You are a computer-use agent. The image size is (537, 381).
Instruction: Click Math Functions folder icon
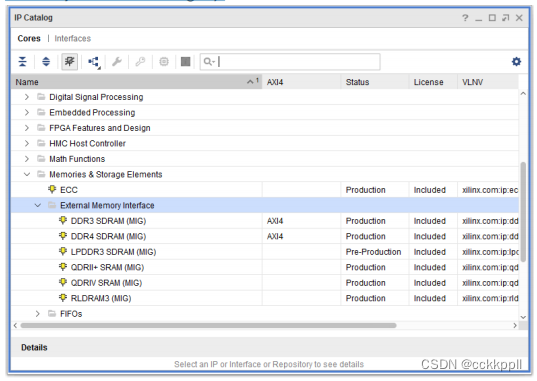[41, 159]
